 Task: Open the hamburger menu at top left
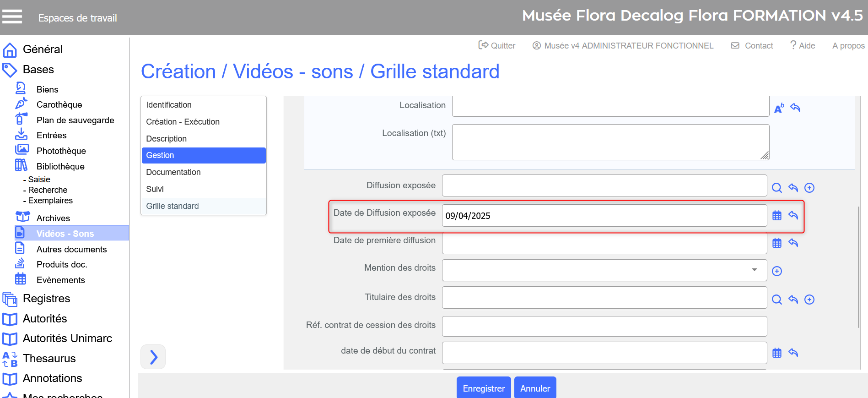tap(12, 17)
